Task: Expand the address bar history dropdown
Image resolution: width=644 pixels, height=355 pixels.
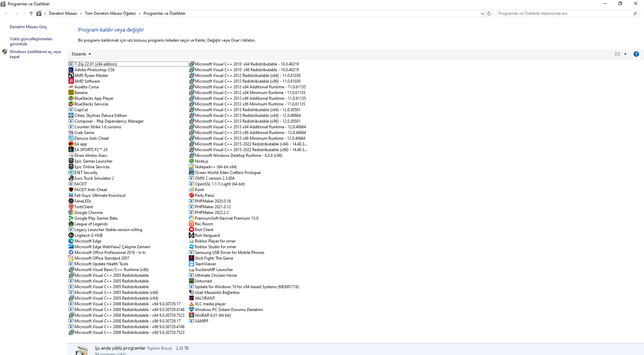Action: [482, 14]
